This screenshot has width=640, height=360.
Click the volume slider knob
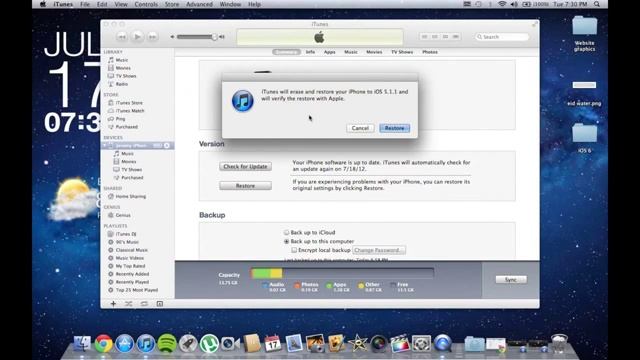click(x=214, y=37)
